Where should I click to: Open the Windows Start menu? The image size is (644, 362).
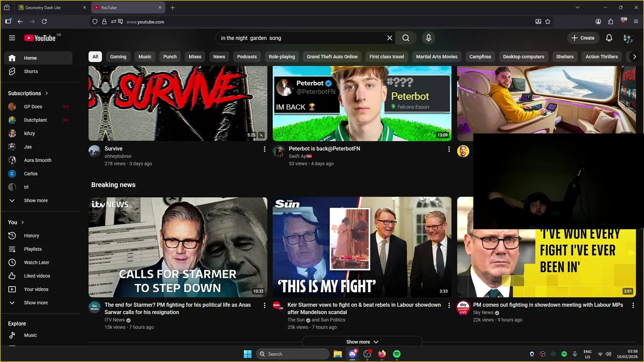248,354
